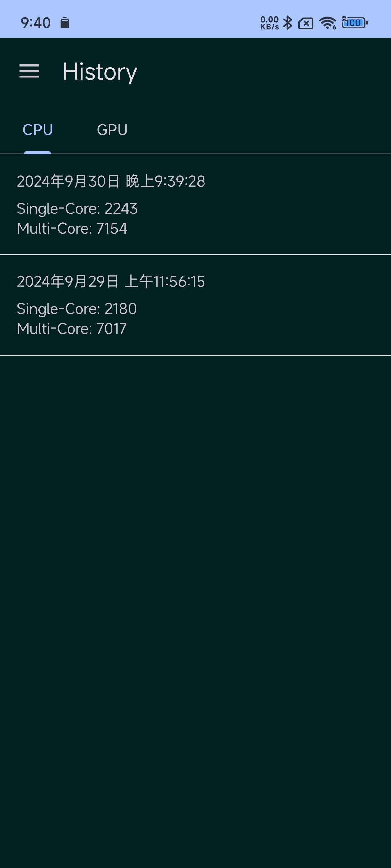Image resolution: width=391 pixels, height=868 pixels.
Task: Click the 晚上9:39:28 timestamp
Action: point(165,181)
